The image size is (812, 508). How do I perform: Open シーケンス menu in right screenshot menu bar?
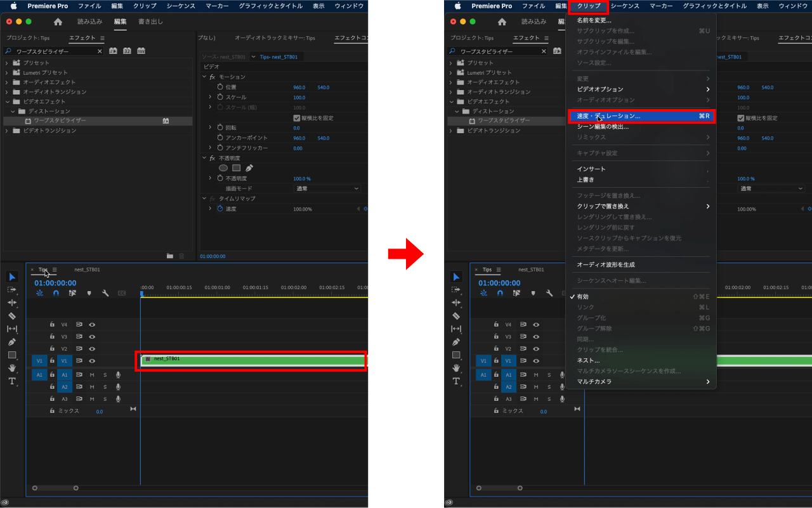tap(625, 6)
